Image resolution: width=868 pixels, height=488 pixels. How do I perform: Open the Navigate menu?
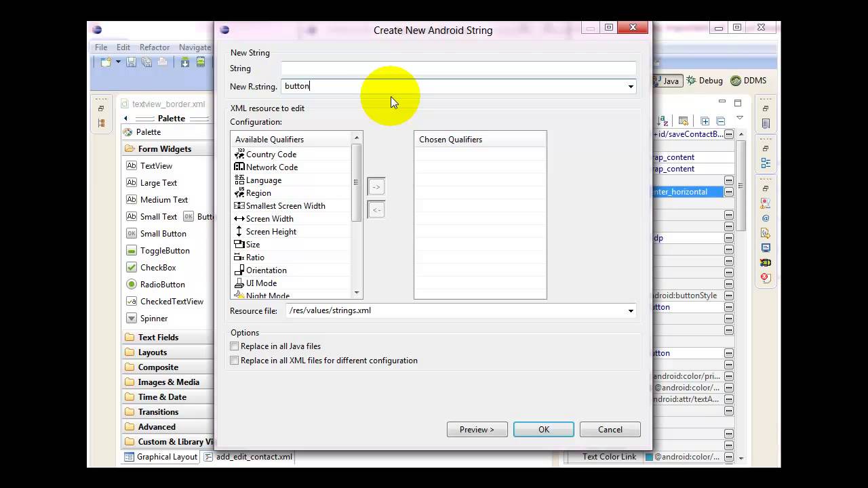tap(195, 47)
